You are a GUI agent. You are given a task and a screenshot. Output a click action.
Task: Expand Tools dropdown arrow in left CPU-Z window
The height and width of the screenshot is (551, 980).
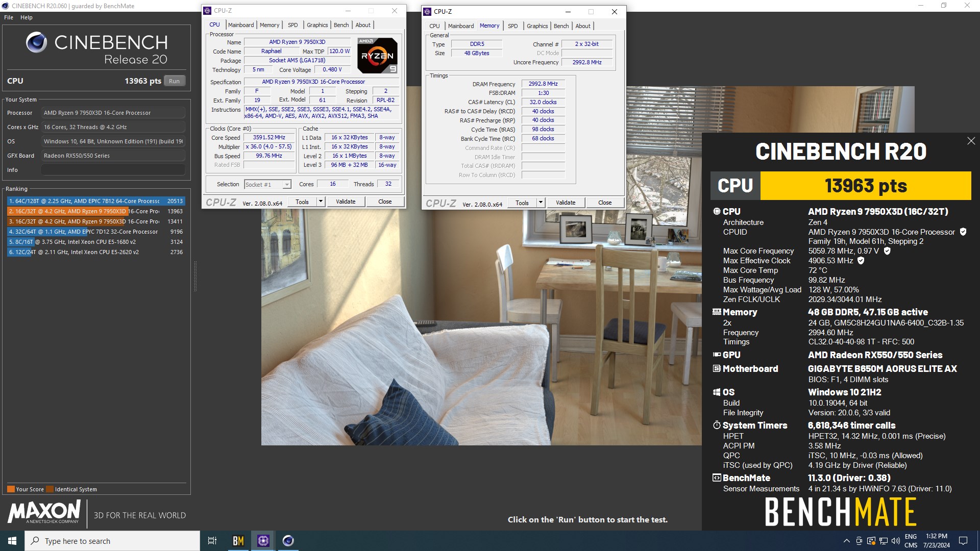tap(321, 202)
